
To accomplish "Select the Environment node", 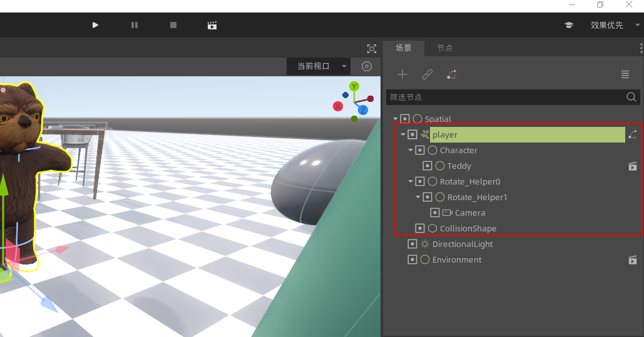I will (457, 259).
